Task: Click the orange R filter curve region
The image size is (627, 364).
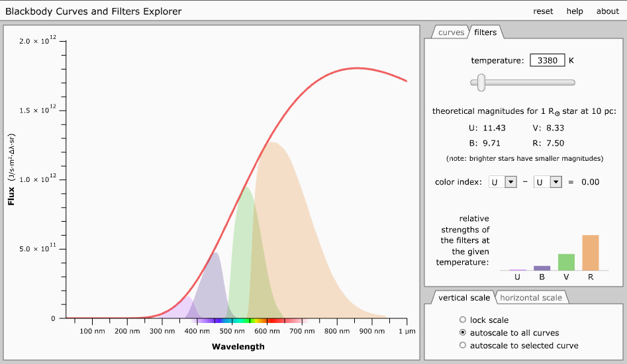Action: coord(298,218)
